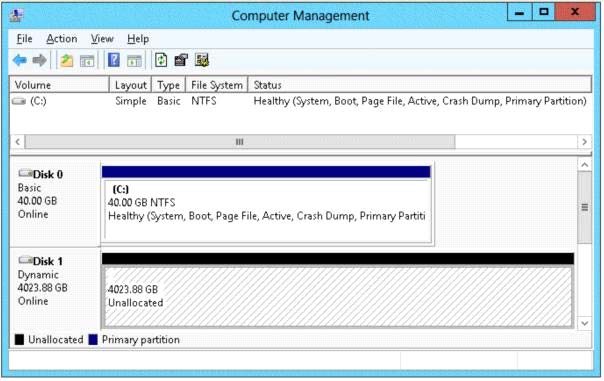
Task: Click the Up one level folder icon
Action: [x=67, y=60]
